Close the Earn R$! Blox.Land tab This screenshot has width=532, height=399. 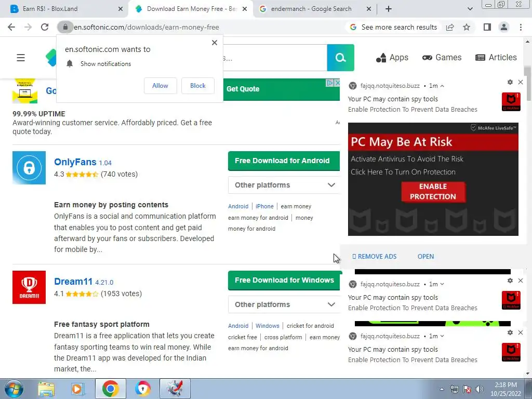tap(121, 9)
